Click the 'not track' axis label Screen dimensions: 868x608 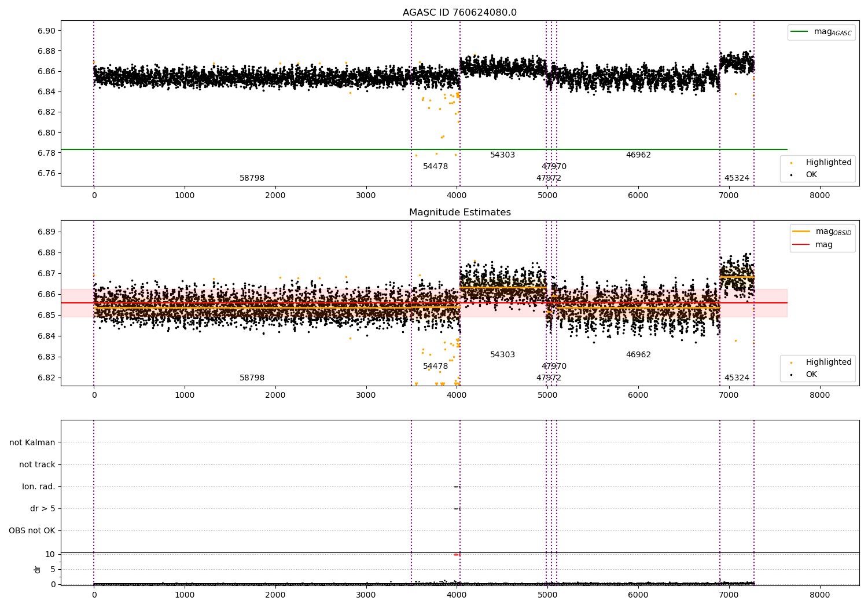37,464
